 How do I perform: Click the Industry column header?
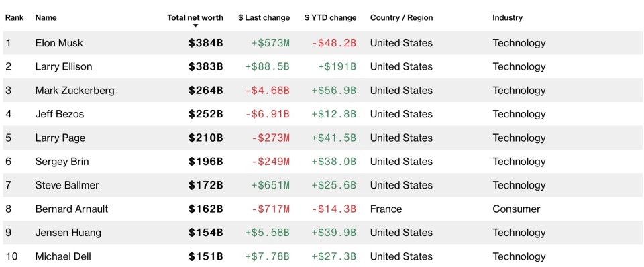pyautogui.click(x=507, y=17)
